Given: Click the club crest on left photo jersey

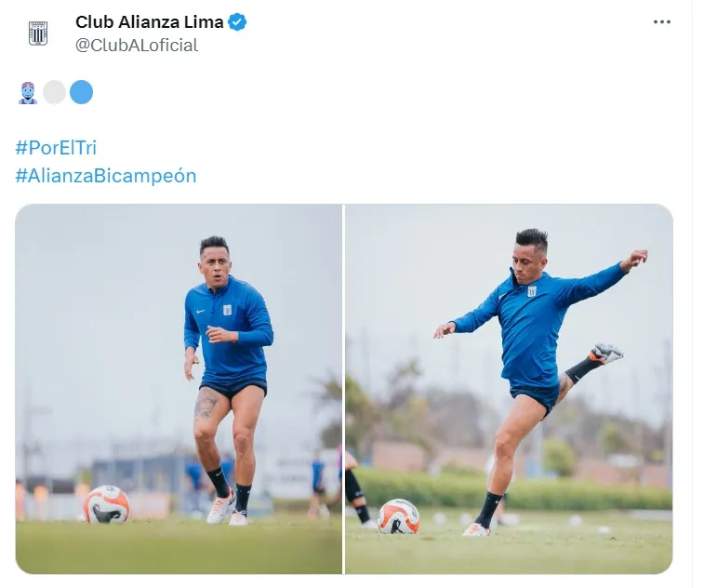Looking at the screenshot, I should (x=227, y=310).
